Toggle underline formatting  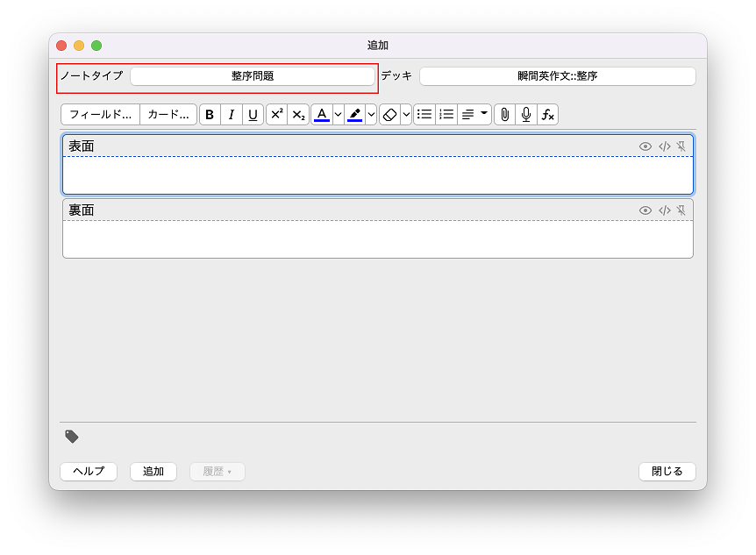253,115
